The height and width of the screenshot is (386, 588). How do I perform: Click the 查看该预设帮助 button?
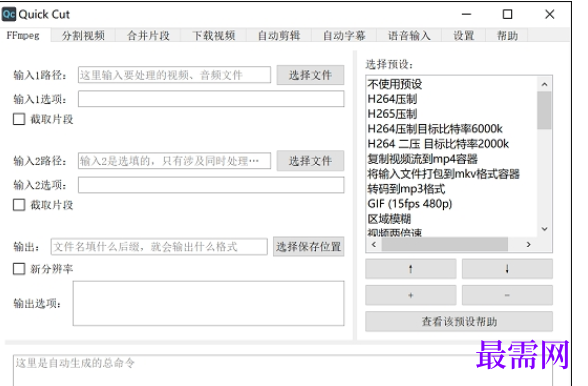pyautogui.click(x=459, y=321)
